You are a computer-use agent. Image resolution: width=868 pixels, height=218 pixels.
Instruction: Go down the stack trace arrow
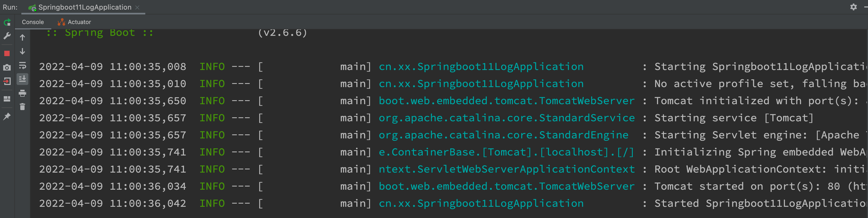tap(23, 51)
